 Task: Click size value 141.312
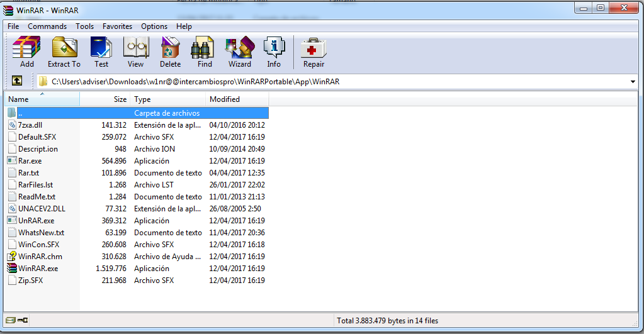[114, 125]
